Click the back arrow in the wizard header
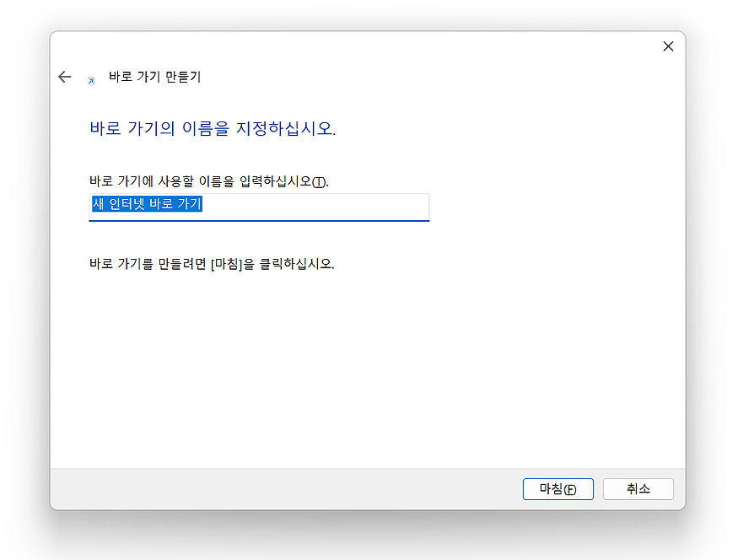 pos(64,77)
